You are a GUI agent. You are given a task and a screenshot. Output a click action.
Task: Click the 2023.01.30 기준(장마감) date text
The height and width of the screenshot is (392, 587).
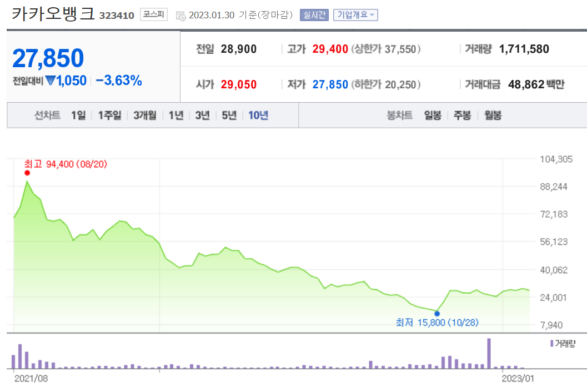point(240,15)
